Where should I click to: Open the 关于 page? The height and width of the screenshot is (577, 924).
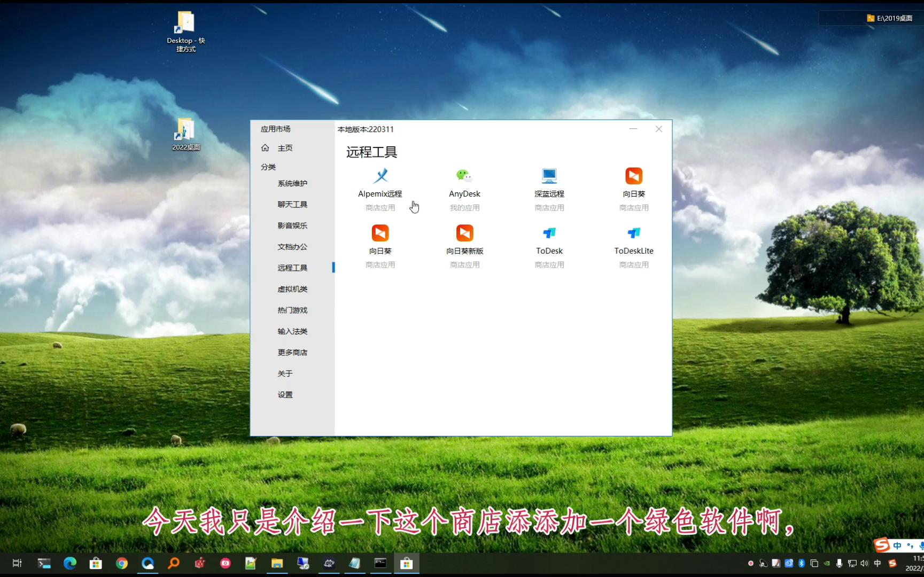(x=285, y=373)
